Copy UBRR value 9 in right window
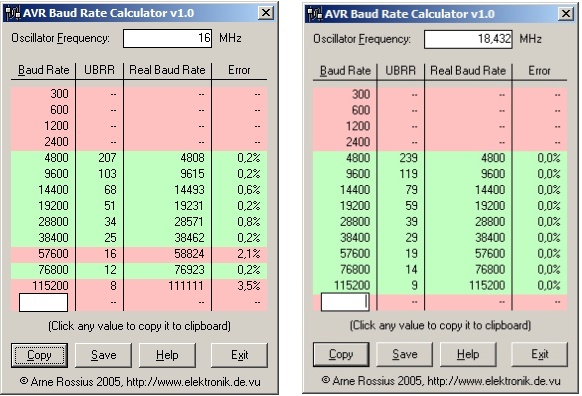Screen dimensions: 582x396 [414, 285]
